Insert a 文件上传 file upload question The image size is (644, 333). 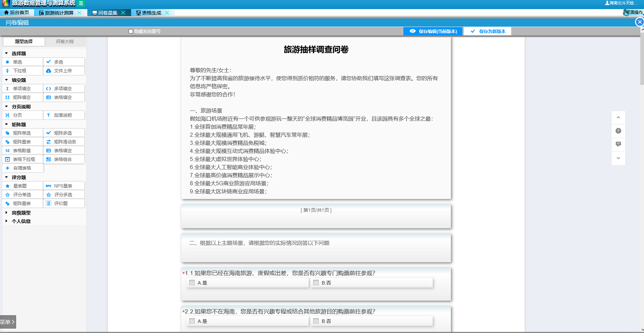point(64,70)
